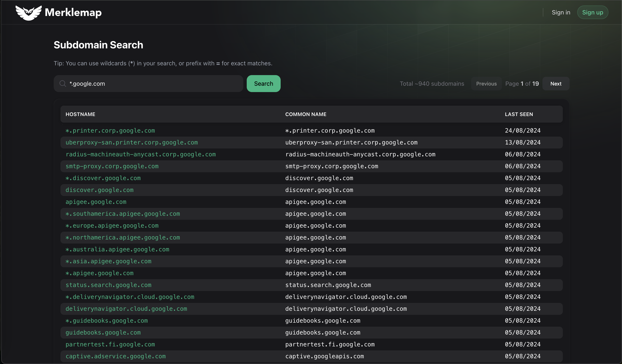The height and width of the screenshot is (364, 622).
Task: Open the apigee.google.com hostname link
Action: tap(96, 202)
